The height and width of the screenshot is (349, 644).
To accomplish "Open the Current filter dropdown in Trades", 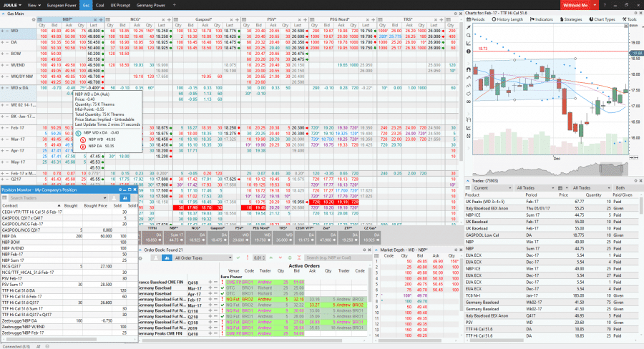I will pyautogui.click(x=492, y=188).
